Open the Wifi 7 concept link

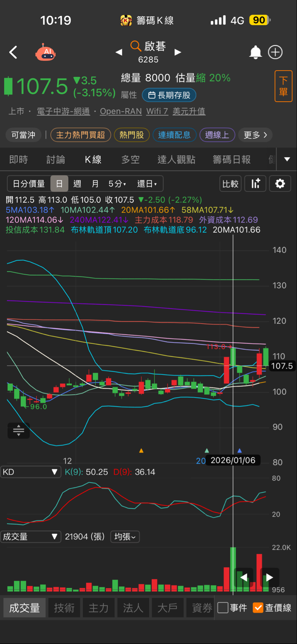[157, 111]
